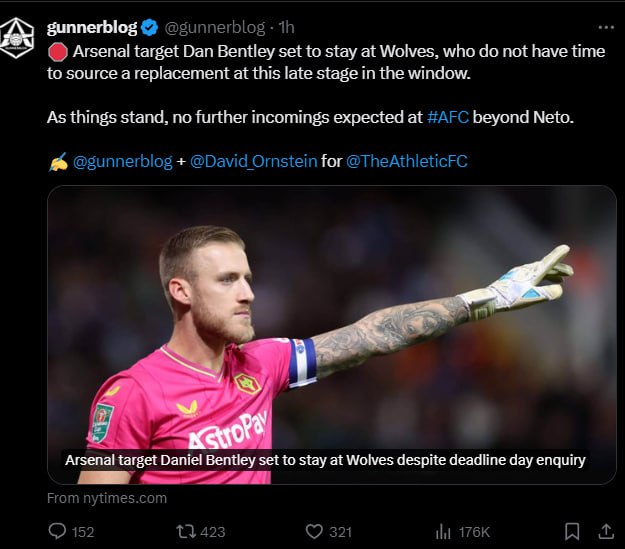Click gunnerblog profile avatar
Viewport: 625px width, 549px height.
pyautogui.click(x=17, y=40)
